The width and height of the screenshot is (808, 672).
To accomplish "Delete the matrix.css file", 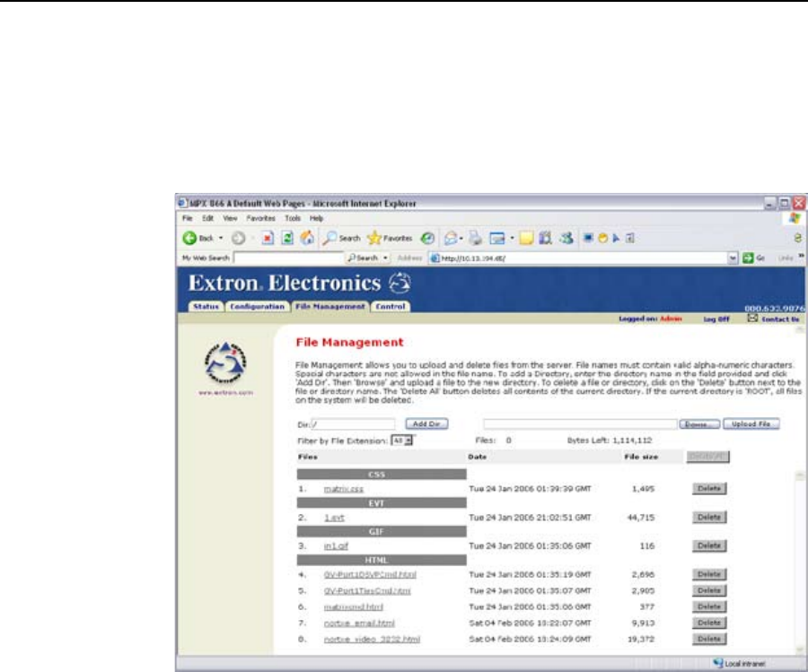I will point(709,489).
